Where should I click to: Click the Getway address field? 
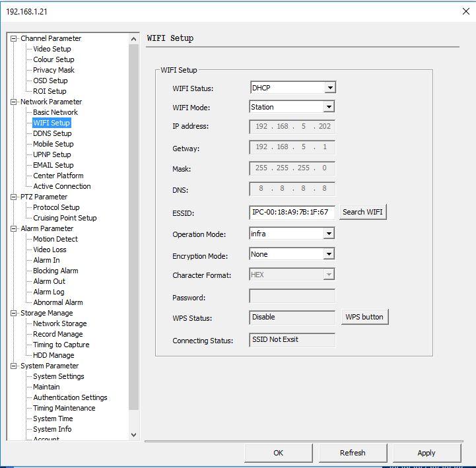pos(292,147)
